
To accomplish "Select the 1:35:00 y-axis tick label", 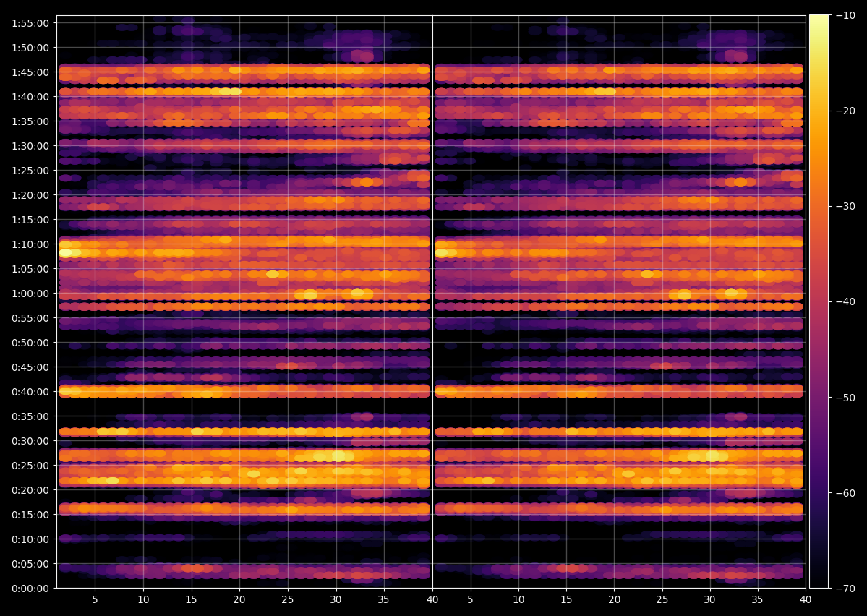I will 30,121.
